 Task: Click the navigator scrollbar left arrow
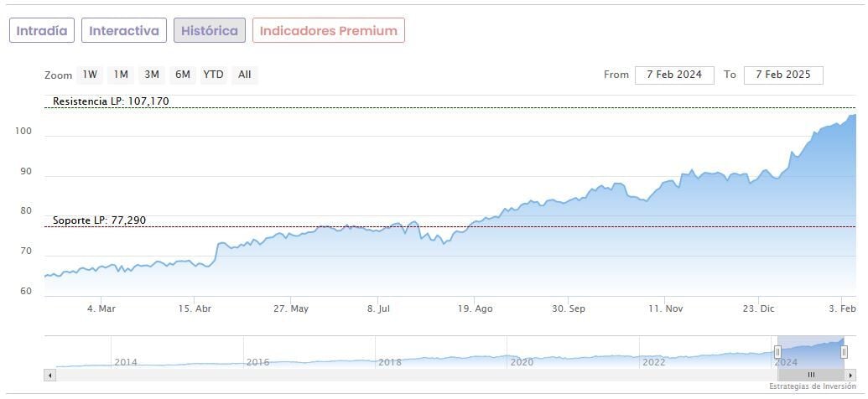click(49, 375)
